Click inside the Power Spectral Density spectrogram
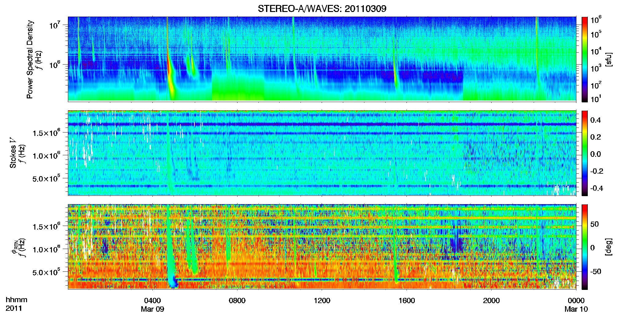The height and width of the screenshot is (332, 644). point(322,59)
